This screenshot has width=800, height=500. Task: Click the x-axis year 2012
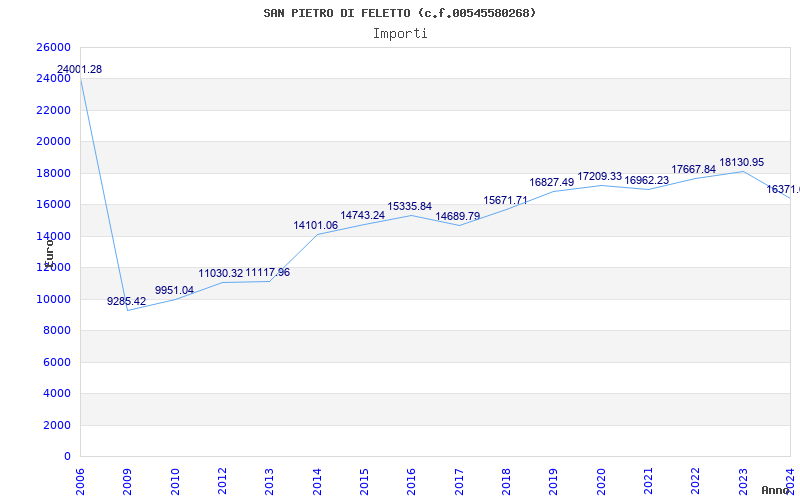click(x=222, y=482)
